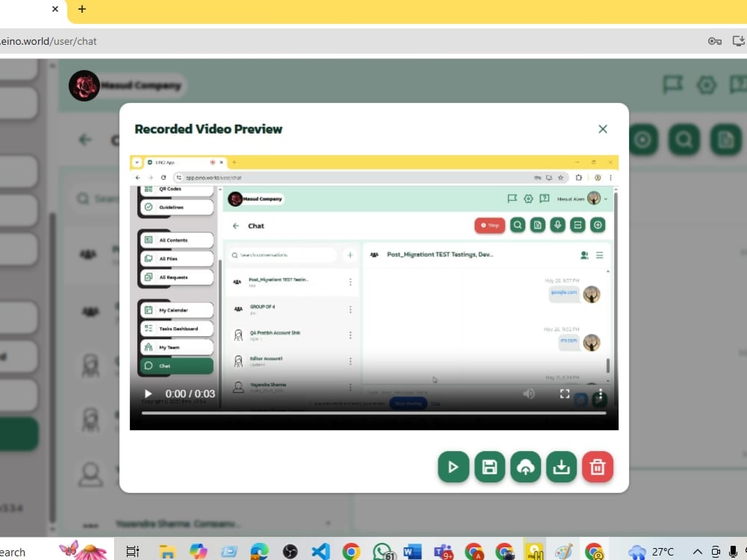The image size is (747, 560).
Task: Click the back arrow on the background chat page
Action: [x=85, y=140]
